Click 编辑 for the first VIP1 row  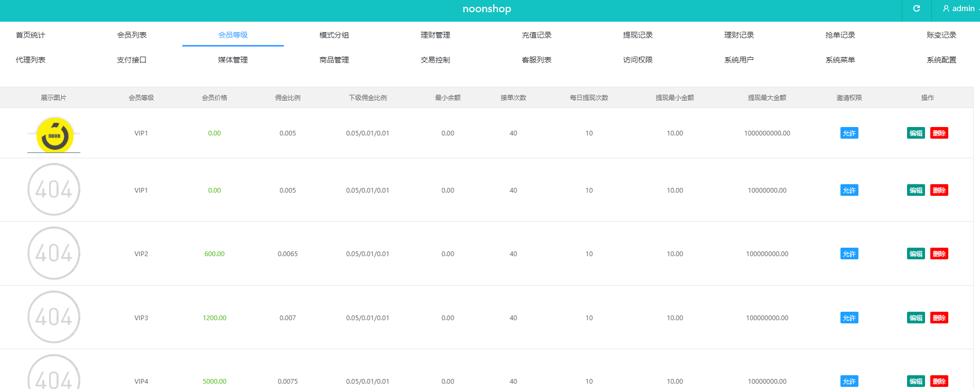(x=916, y=133)
